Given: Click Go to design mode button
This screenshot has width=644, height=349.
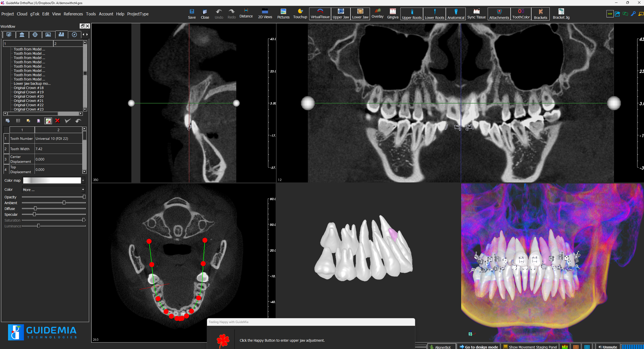Looking at the screenshot, I should coord(479,347).
